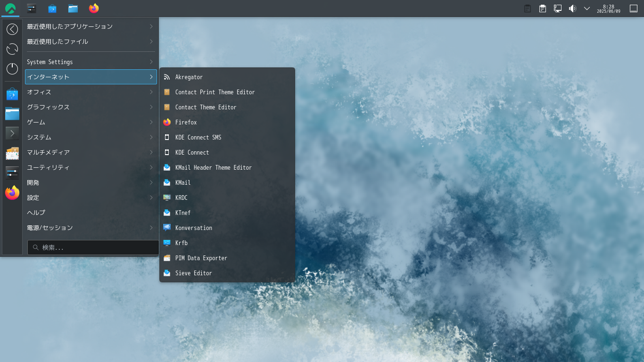Click the volume speaker icon in system tray
The image size is (644, 362).
click(x=572, y=8)
